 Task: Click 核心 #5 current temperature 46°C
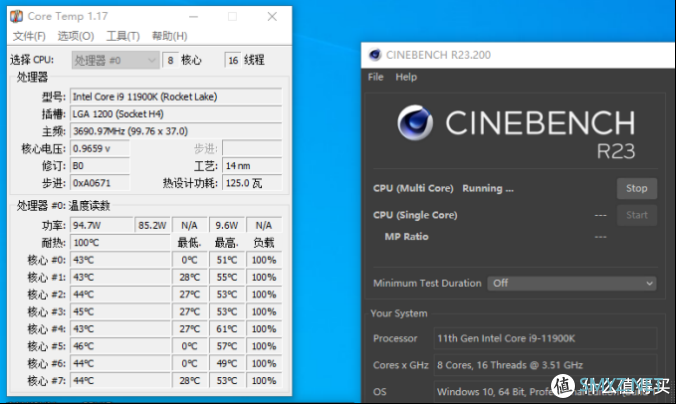(120, 346)
